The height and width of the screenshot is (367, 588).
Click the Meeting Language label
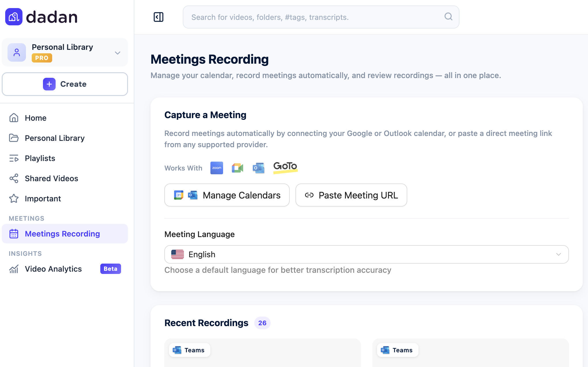pyautogui.click(x=199, y=234)
